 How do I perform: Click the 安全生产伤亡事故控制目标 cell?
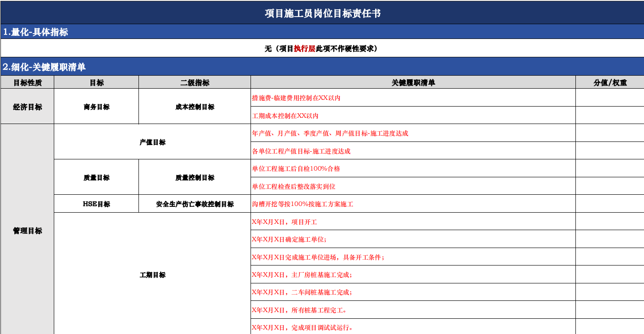coord(194,204)
